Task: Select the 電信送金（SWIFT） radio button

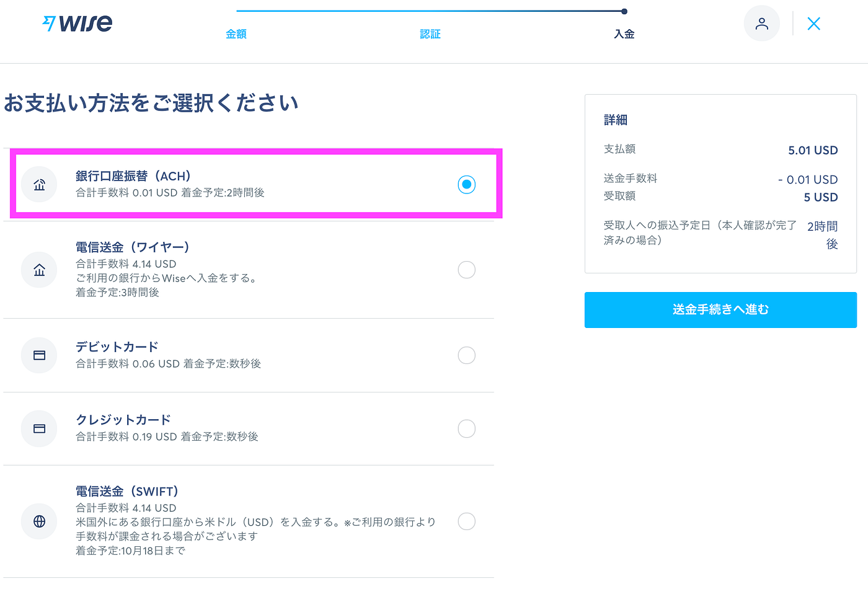Action: [x=466, y=521]
